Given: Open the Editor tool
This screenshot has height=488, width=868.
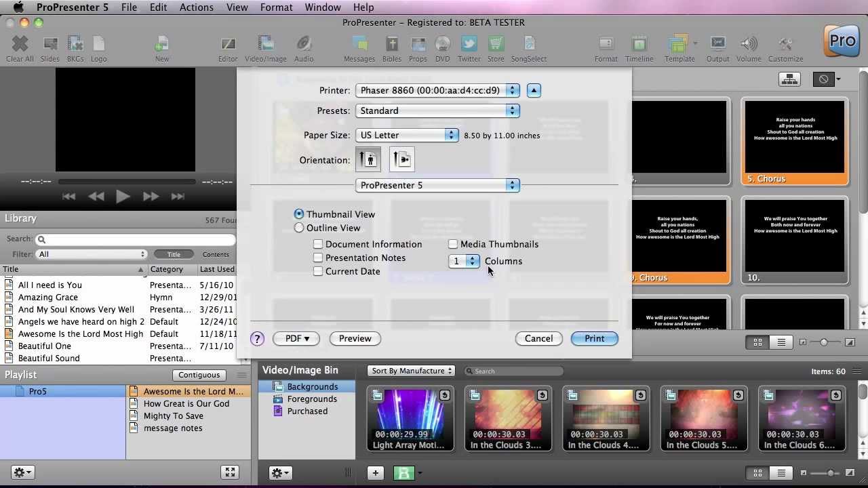Looking at the screenshot, I should pos(228,49).
